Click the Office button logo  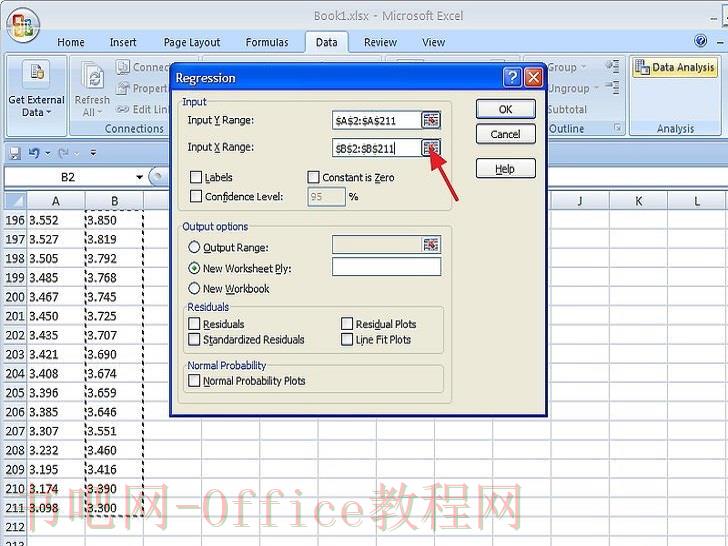(x=23, y=26)
